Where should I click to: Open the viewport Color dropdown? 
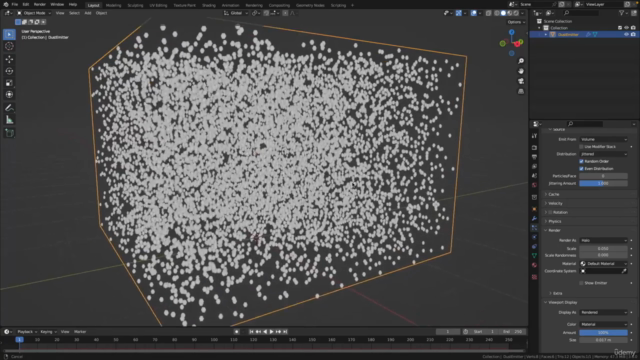(604, 324)
